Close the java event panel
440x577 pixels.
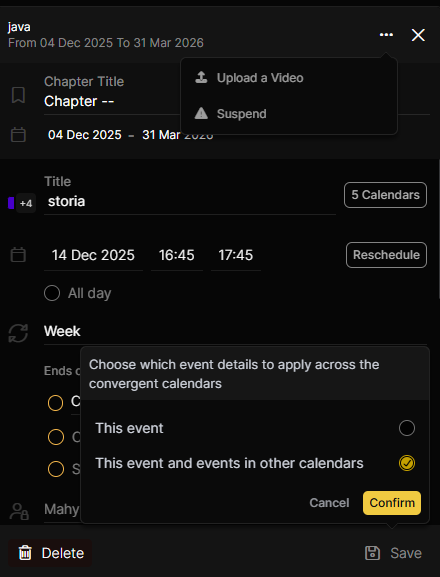(418, 35)
